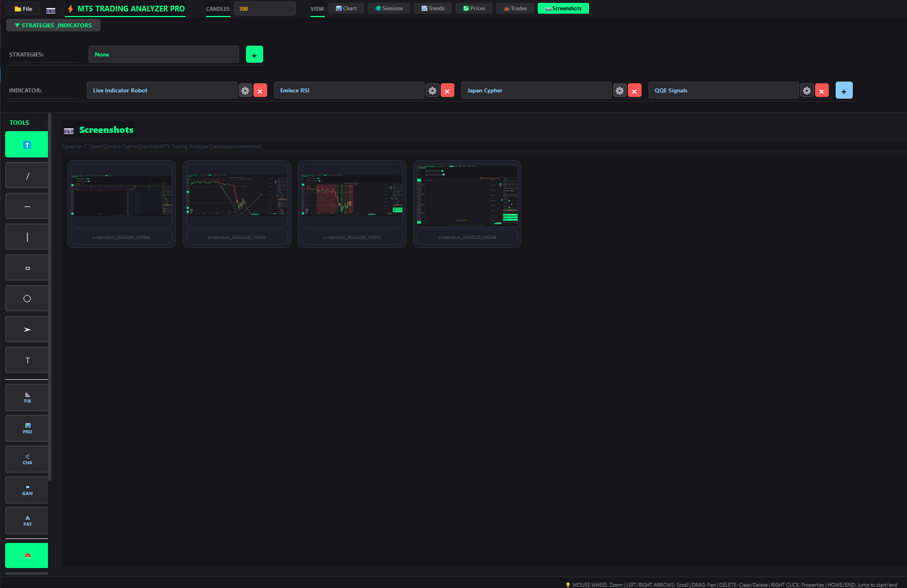
Task: Select the text annotation tool
Action: click(27, 360)
